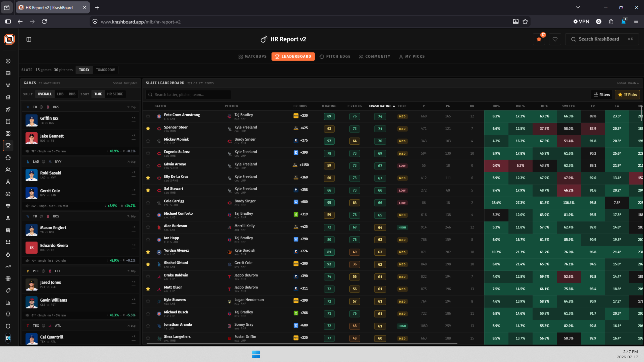Switch to the Pitch Edge tab
The width and height of the screenshot is (644, 362).
(x=335, y=57)
